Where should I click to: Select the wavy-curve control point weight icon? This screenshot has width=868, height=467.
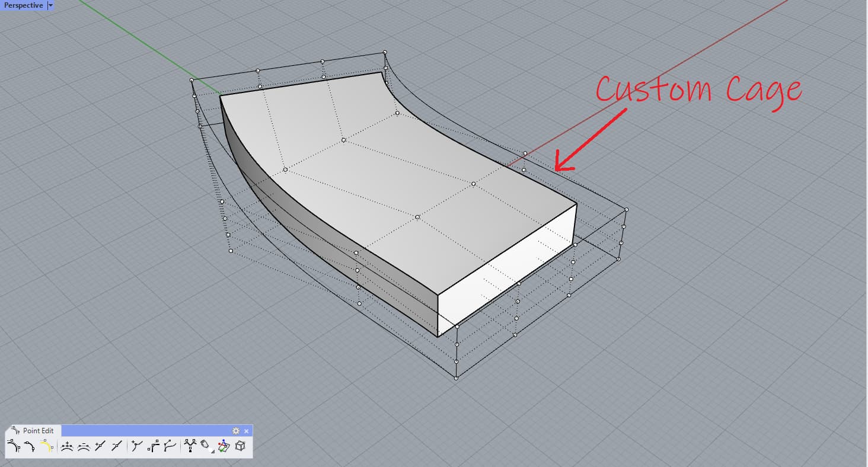190,446
